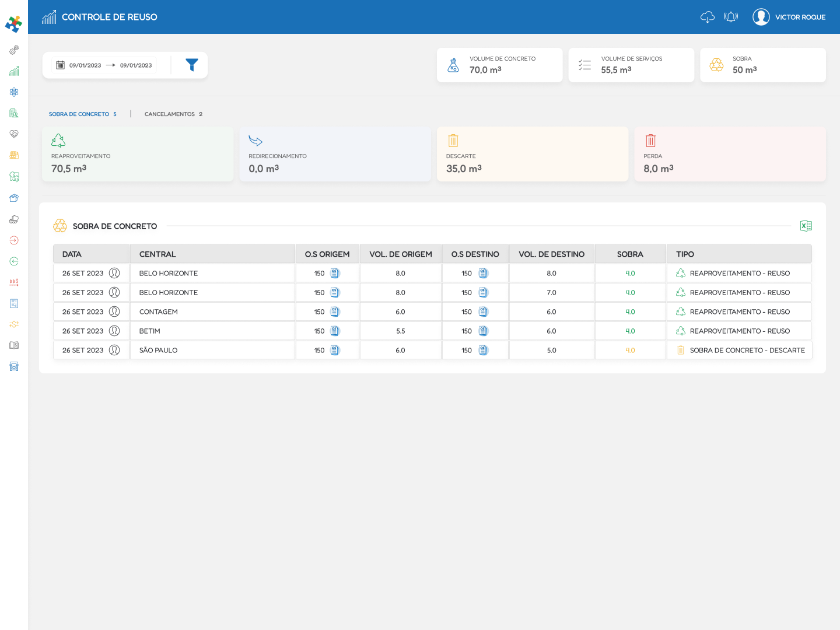View user icon in Contagem row

[x=114, y=311]
